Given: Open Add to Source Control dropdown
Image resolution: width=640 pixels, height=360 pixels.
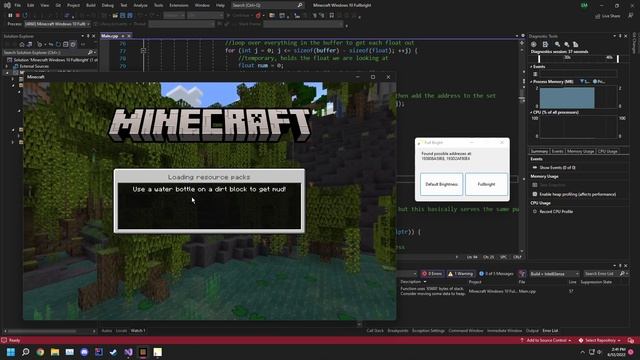Looking at the screenshot, I should pos(546,340).
